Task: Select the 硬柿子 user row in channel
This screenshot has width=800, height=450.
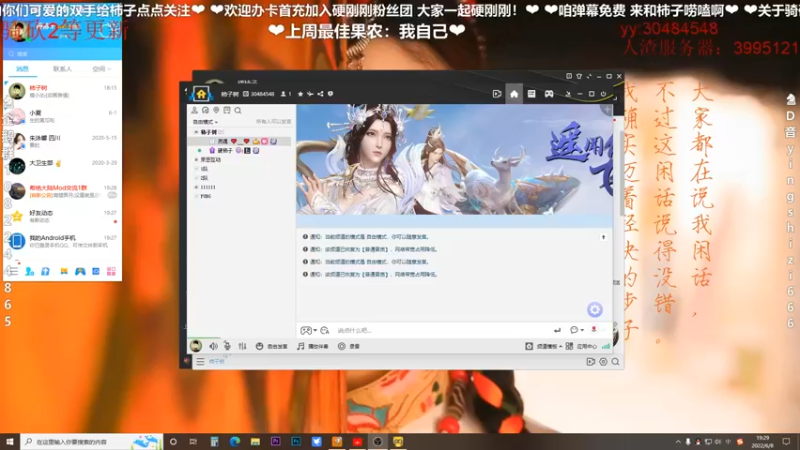Action: [x=241, y=151]
